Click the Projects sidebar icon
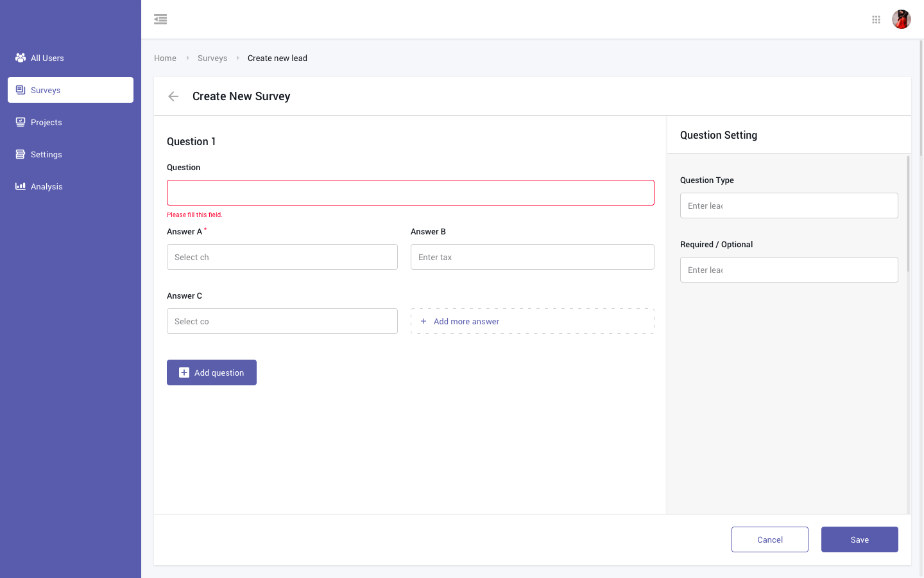Screen dimensions: 924x578 (21, 122)
